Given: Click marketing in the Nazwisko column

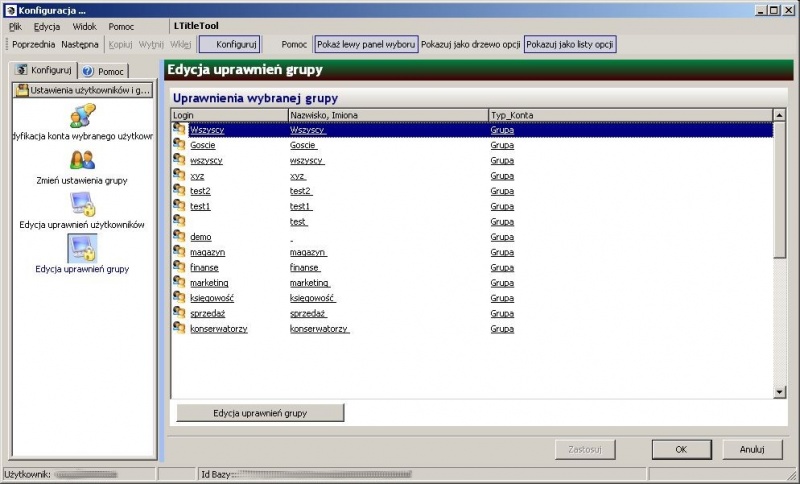Looking at the screenshot, I should pyautogui.click(x=310, y=283).
